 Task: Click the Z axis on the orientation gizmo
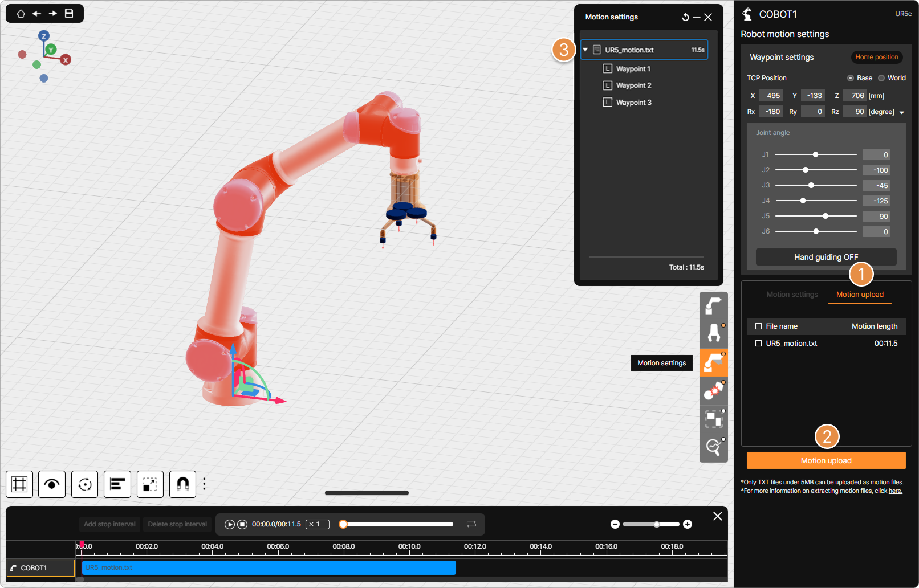pyautogui.click(x=44, y=36)
